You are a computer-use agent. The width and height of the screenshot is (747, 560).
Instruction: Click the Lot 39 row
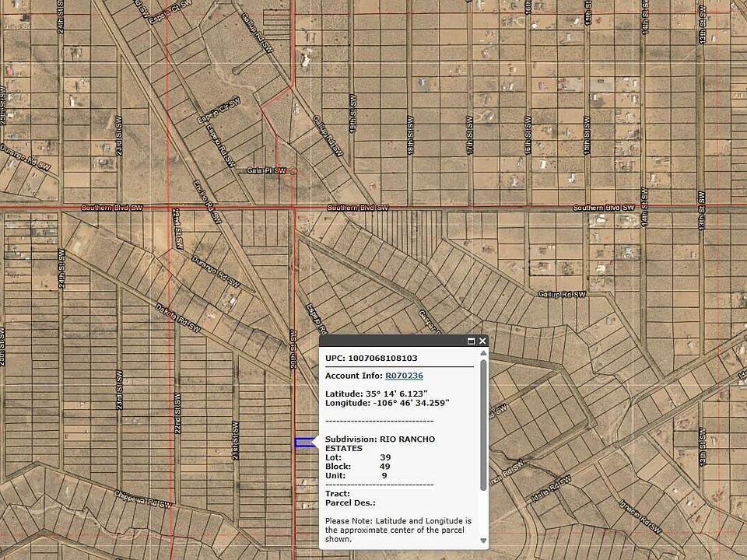coord(358,457)
